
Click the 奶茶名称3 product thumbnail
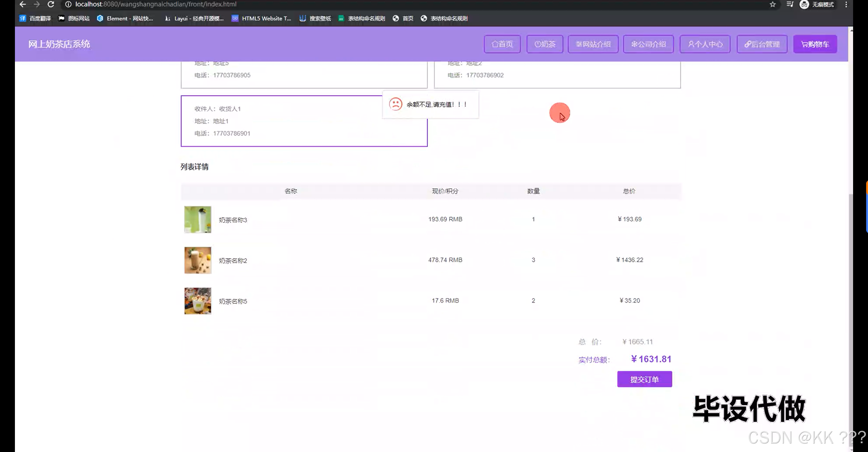tap(198, 220)
